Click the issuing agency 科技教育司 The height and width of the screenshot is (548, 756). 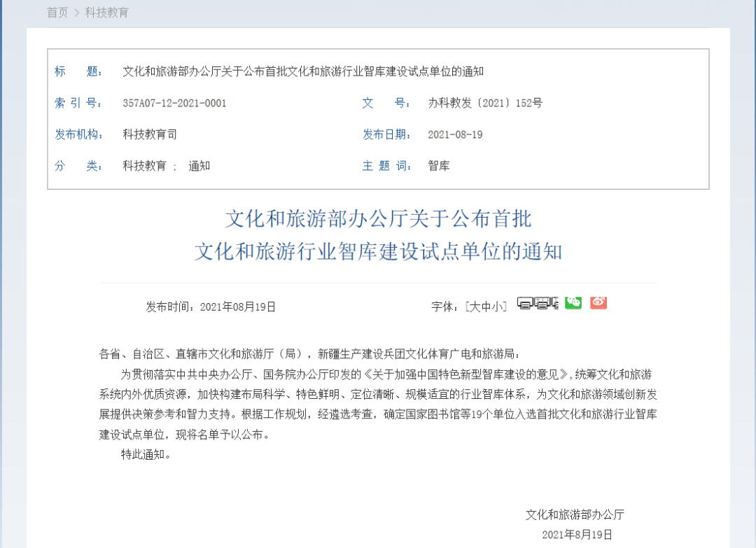coord(145,134)
